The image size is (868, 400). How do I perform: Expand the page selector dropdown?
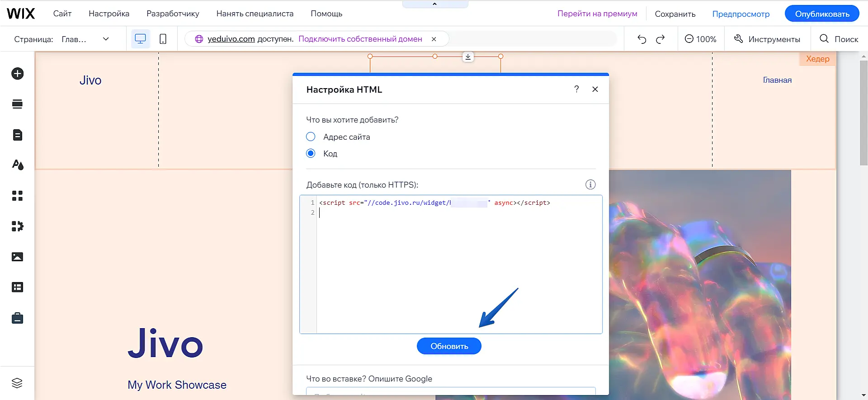(106, 39)
